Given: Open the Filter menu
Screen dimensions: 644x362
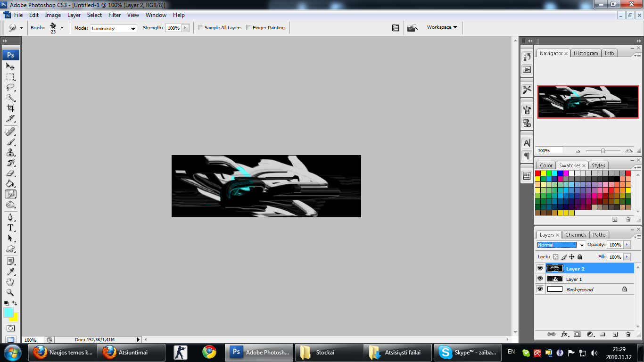Looking at the screenshot, I should (x=115, y=15).
